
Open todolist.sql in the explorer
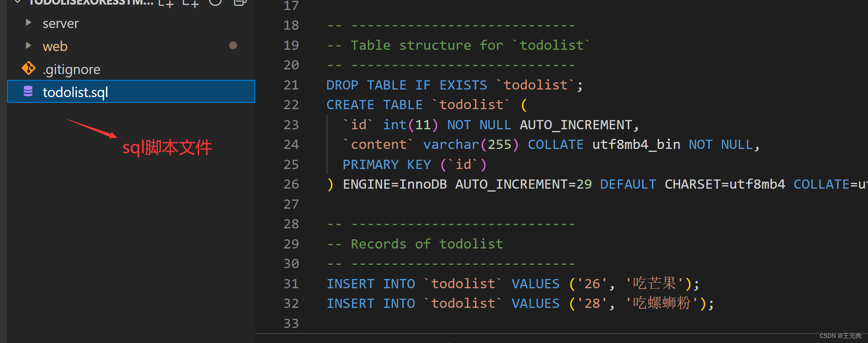tap(131, 92)
